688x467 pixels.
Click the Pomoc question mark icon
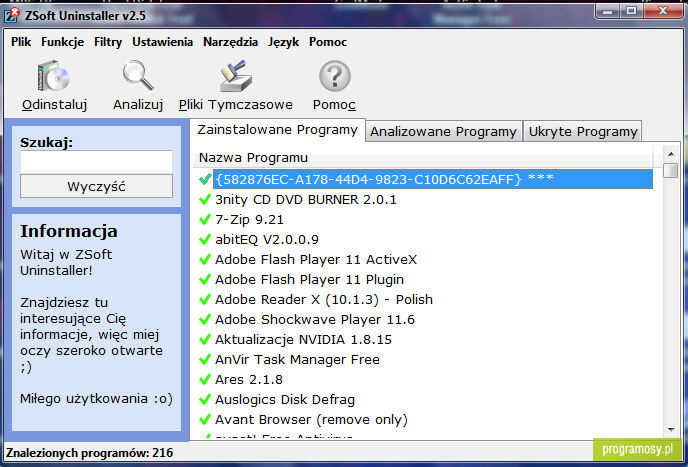(x=334, y=76)
